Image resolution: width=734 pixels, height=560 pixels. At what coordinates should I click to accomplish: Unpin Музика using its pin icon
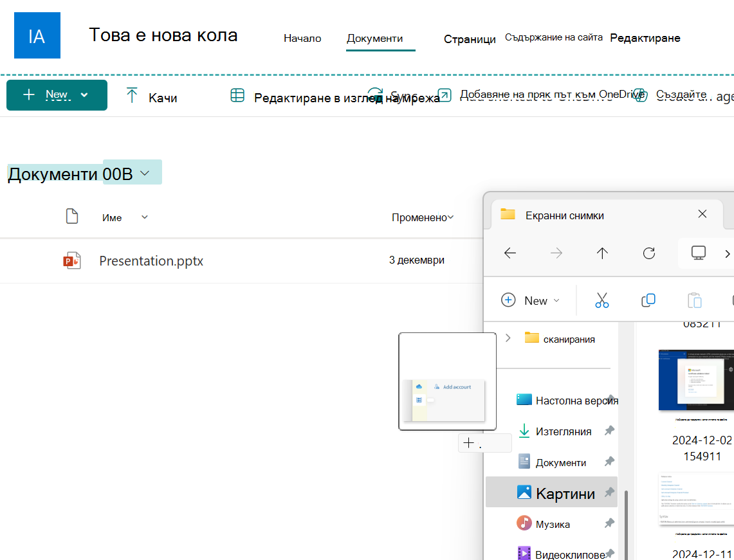(609, 523)
